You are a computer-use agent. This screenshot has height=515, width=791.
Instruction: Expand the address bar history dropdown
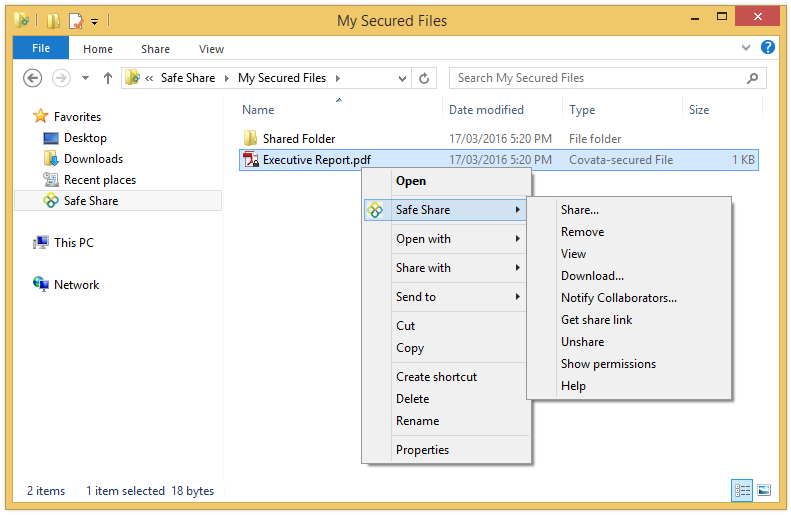pyautogui.click(x=402, y=78)
